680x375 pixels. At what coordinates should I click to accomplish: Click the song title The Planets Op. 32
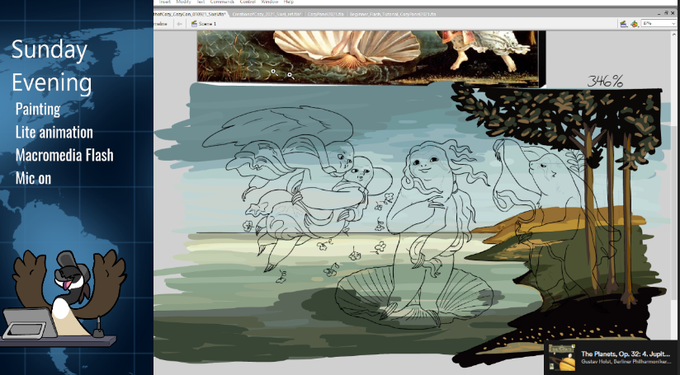coord(625,354)
